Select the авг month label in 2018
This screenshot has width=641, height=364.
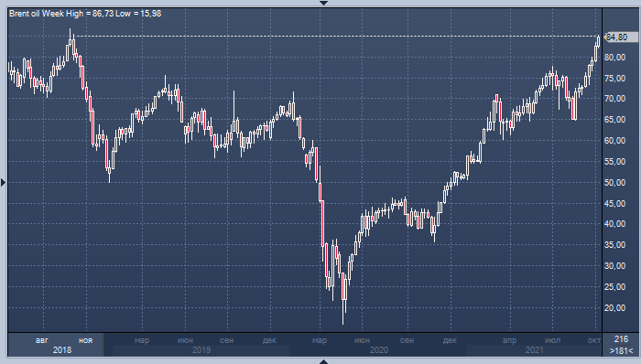(x=42, y=340)
